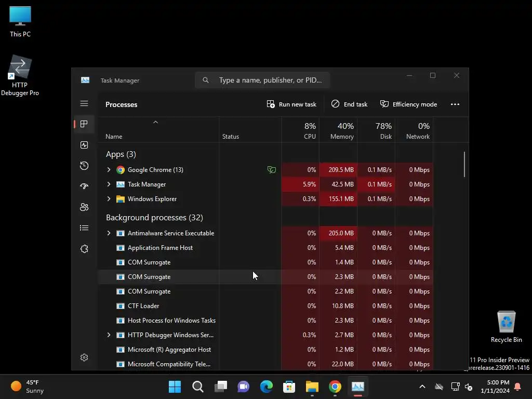Click the Apps (3) group heading
This screenshot has height=399, width=532.
click(121, 154)
